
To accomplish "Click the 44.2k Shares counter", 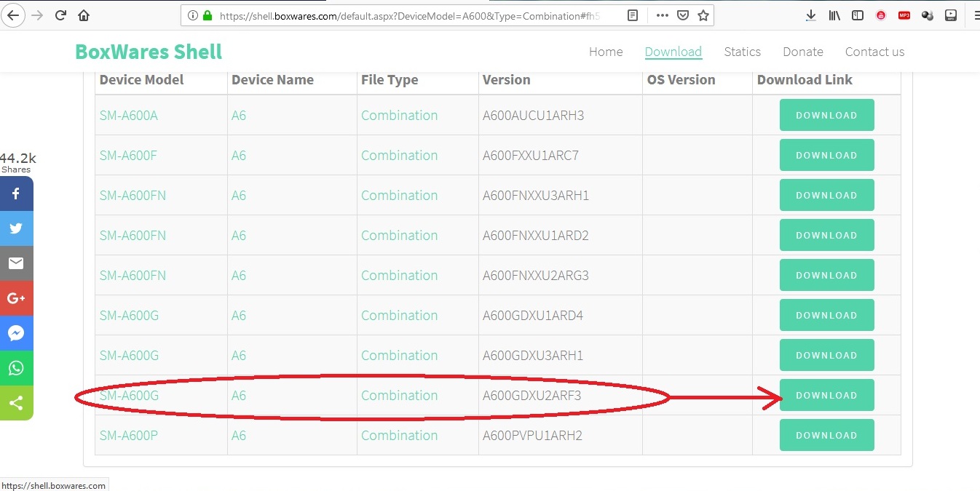I will (17, 162).
